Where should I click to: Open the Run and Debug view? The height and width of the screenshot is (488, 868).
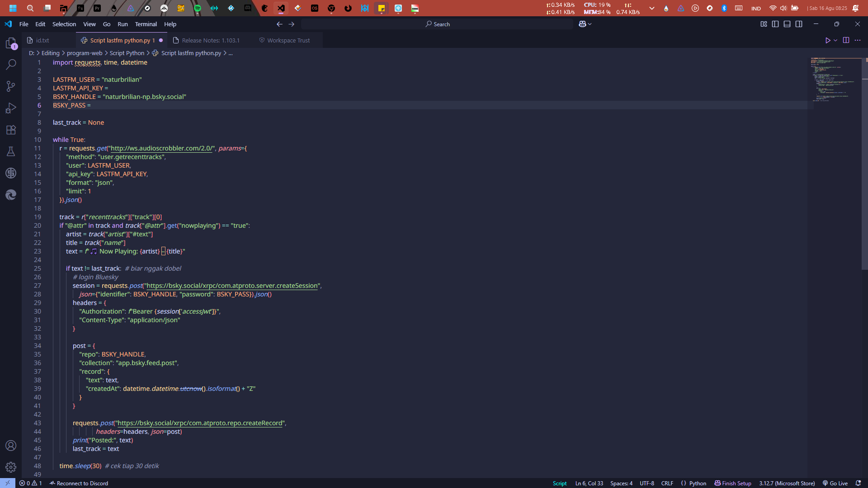[x=11, y=108]
